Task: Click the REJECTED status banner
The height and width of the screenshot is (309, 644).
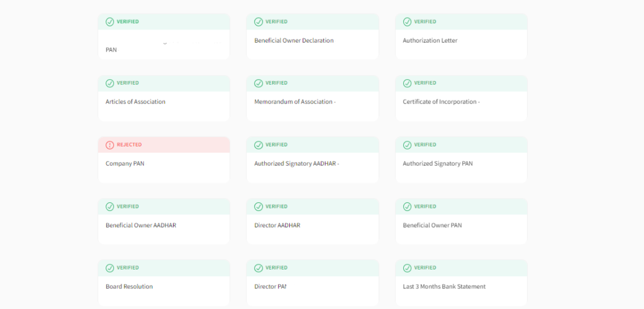Action: tap(164, 145)
